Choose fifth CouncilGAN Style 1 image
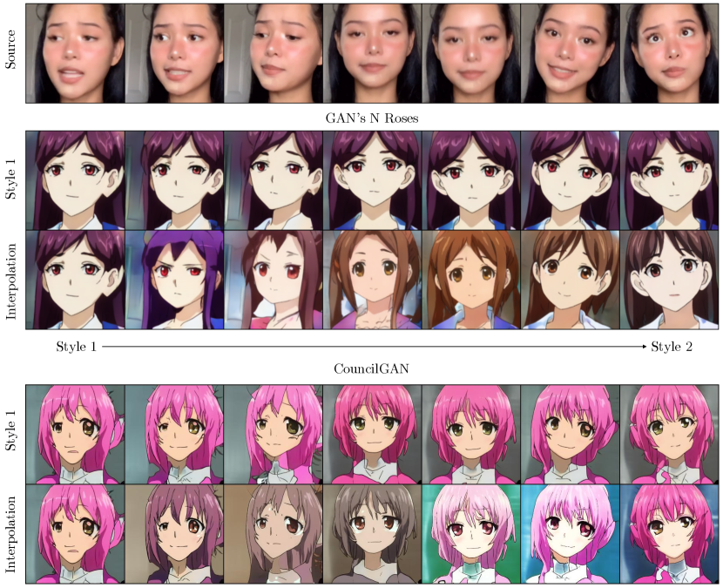 coord(471,434)
